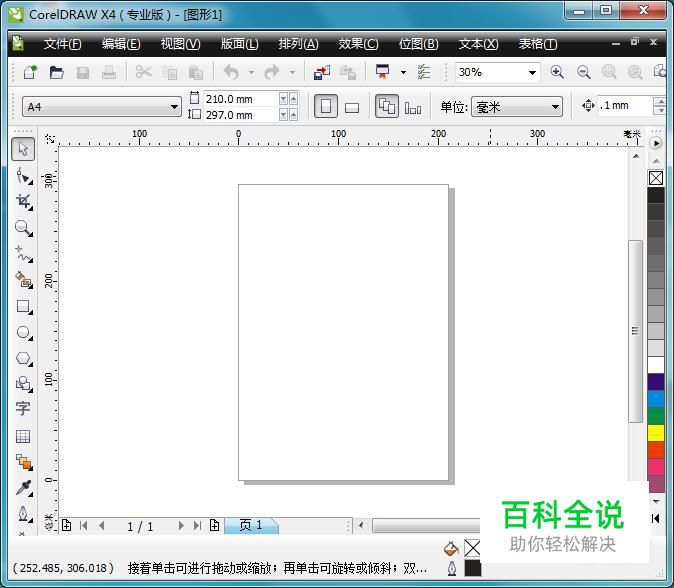This screenshot has width=674, height=588.
Task: Select the Shape edit tool
Action: [x=24, y=176]
